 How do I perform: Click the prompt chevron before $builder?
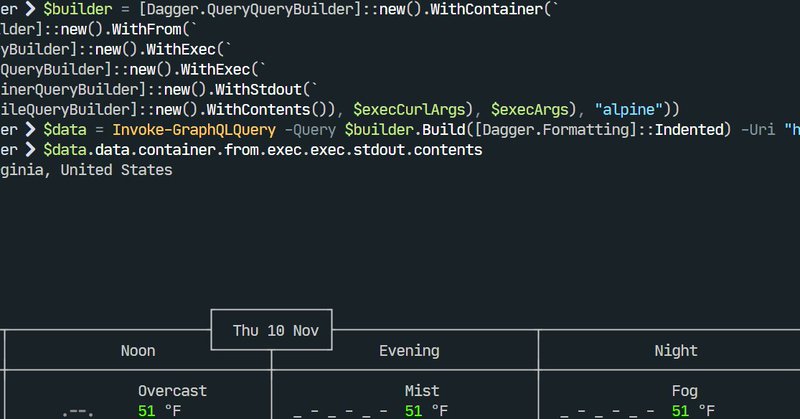31,9
